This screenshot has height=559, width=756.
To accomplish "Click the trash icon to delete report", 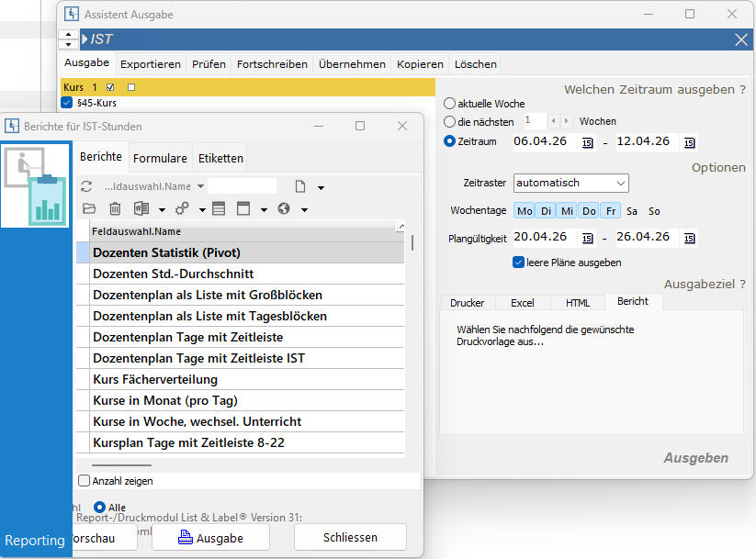I will [x=115, y=208].
